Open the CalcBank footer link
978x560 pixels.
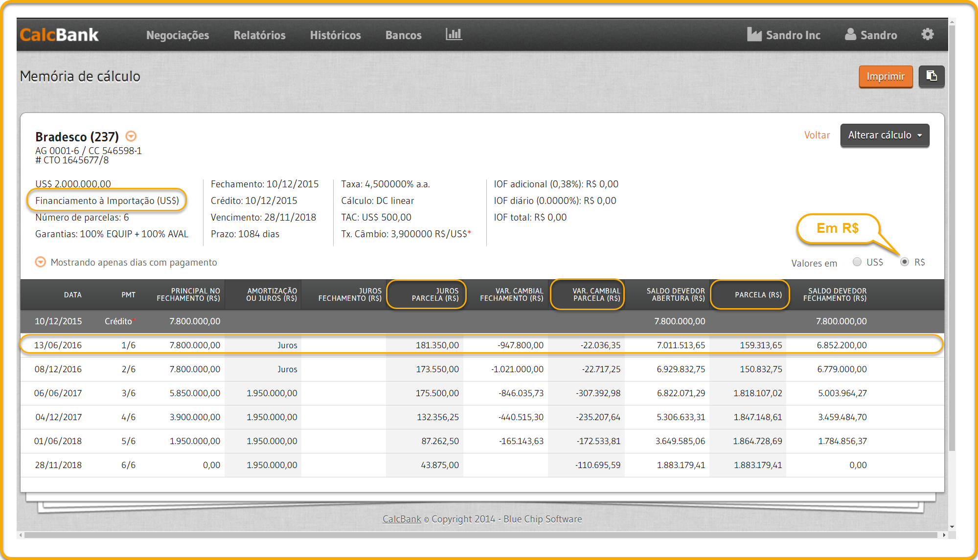[402, 519]
